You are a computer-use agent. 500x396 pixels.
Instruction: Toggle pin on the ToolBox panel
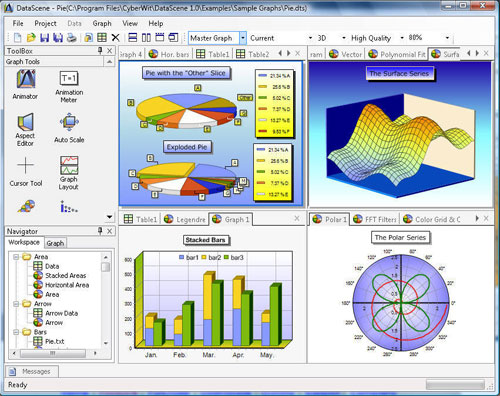[100, 51]
